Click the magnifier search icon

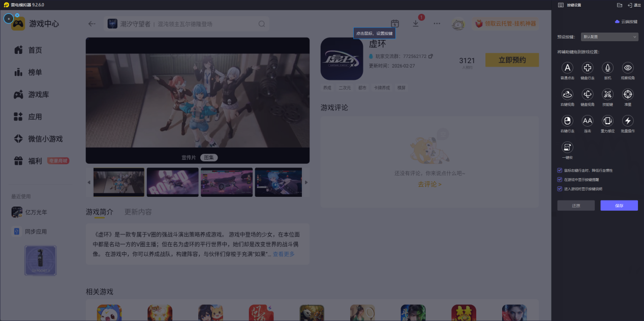pos(262,24)
